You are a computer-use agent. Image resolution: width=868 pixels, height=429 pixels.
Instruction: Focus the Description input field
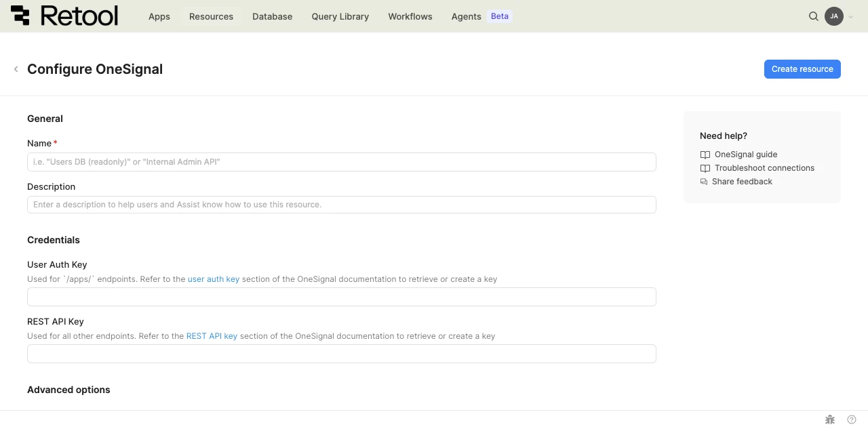point(342,205)
